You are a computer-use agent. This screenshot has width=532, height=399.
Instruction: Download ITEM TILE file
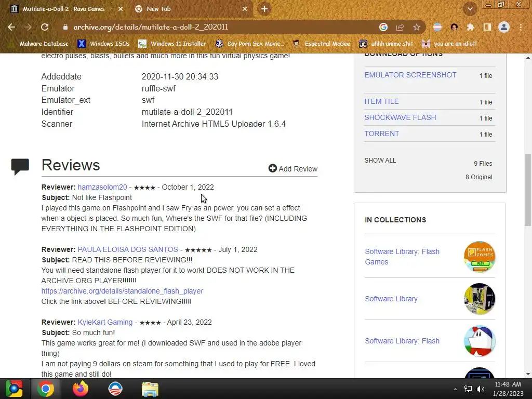tap(381, 101)
